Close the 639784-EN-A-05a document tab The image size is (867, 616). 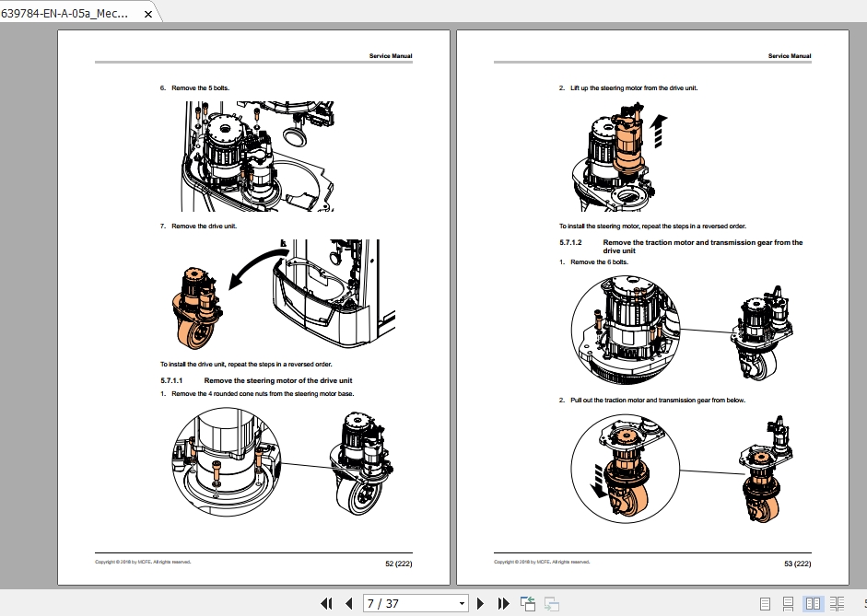pyautogui.click(x=147, y=14)
